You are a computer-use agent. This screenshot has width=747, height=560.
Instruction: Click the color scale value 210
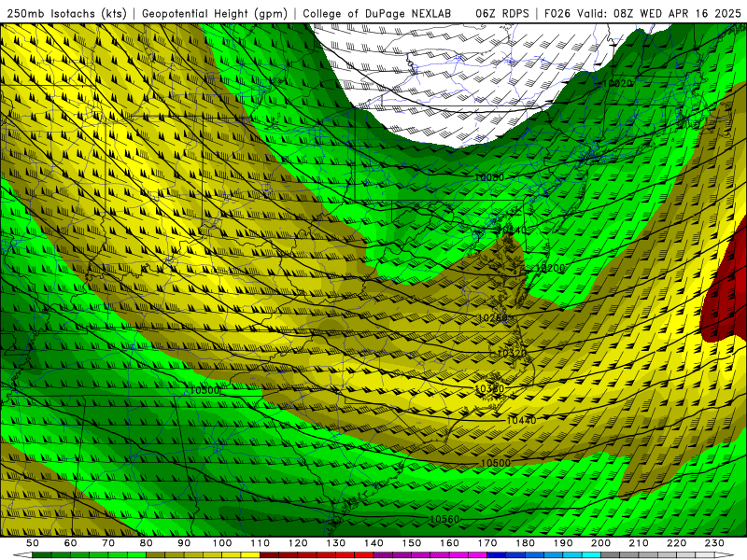pos(639,543)
